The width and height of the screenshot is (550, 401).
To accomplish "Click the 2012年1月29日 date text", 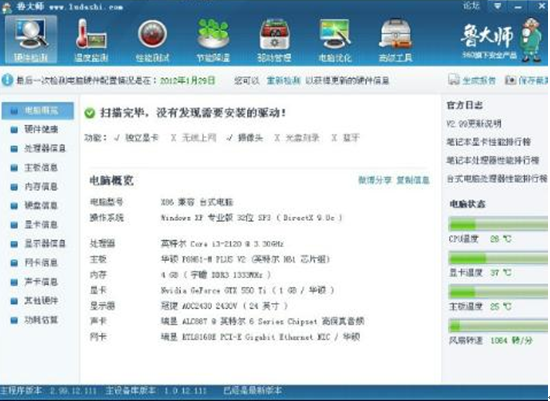I will (x=188, y=81).
